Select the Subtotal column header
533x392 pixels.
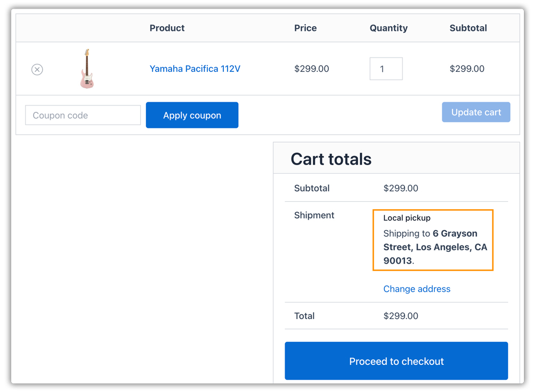(x=468, y=28)
